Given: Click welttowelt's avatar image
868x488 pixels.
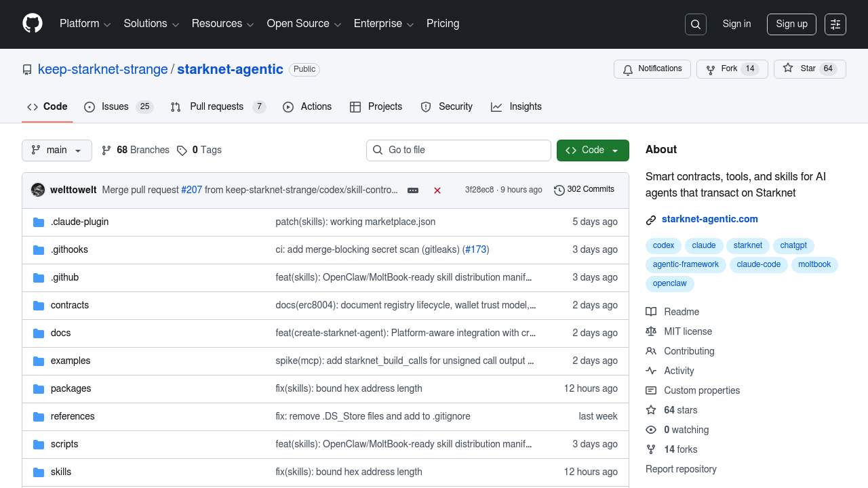Looking at the screenshot, I should [x=38, y=190].
